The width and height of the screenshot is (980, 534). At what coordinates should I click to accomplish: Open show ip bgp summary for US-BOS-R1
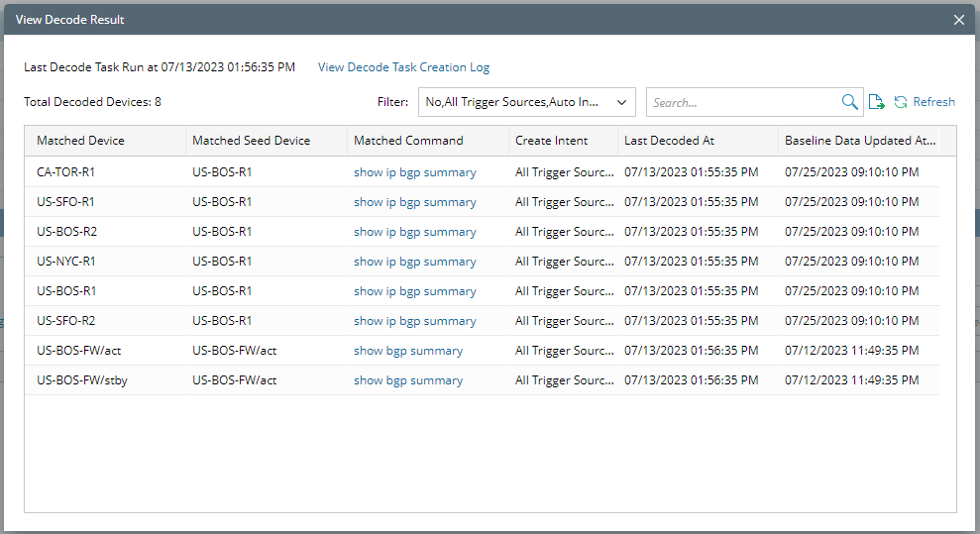point(415,291)
